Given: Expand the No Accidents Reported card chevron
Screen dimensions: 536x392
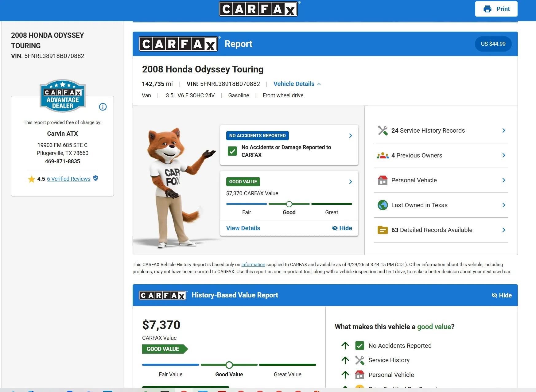Looking at the screenshot, I should coord(351,136).
